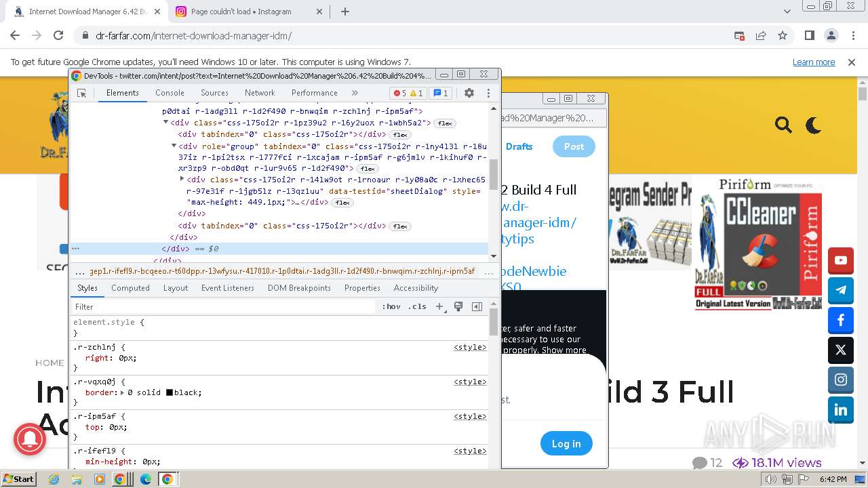
Task: Open the Telegram social sidebar button
Action: (x=841, y=290)
